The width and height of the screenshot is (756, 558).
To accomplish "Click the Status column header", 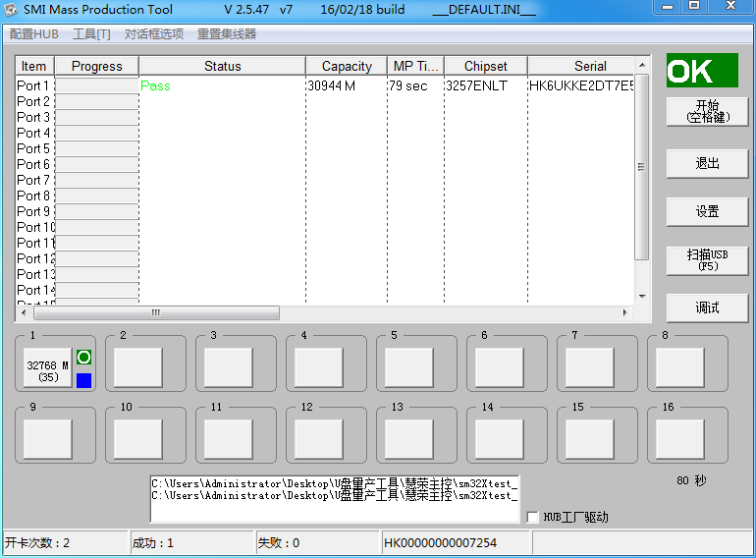I will coord(222,66).
